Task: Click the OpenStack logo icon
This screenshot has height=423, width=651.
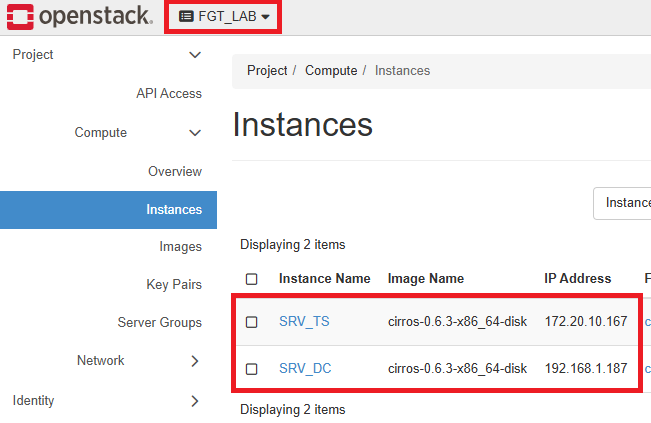Action: pyautogui.click(x=20, y=17)
